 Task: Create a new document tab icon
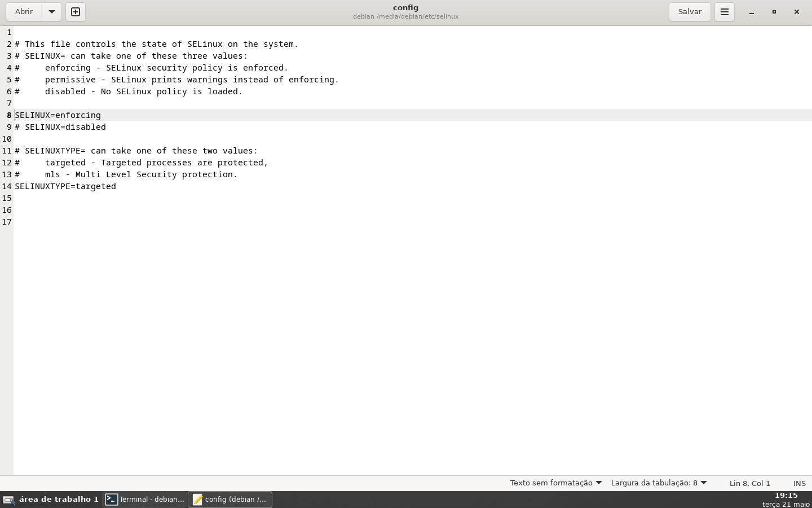(76, 12)
